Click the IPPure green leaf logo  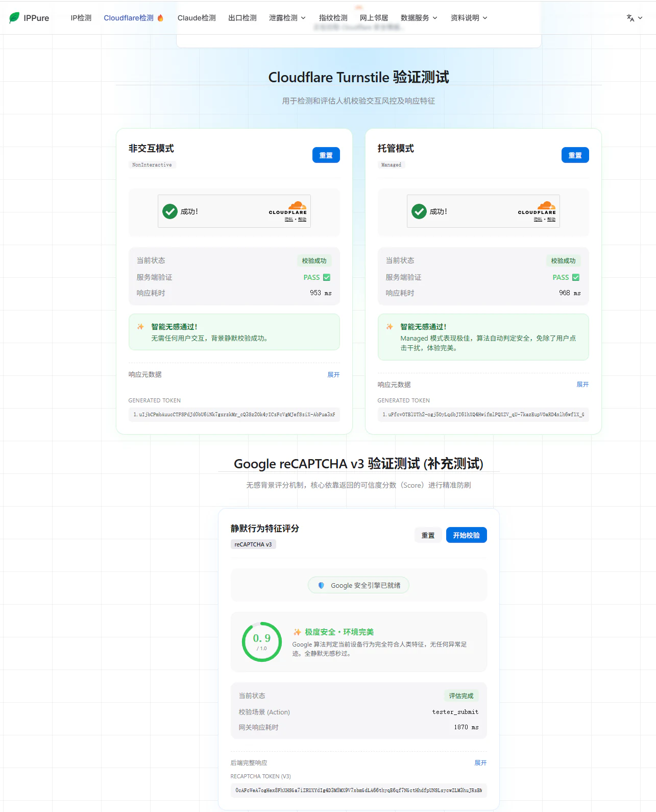14,18
